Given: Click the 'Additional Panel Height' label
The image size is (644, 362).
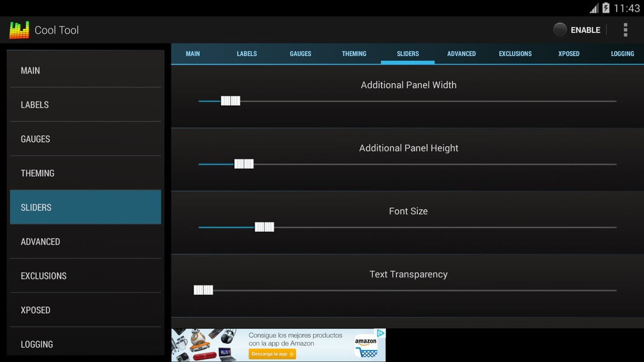Looking at the screenshot, I should click(409, 148).
